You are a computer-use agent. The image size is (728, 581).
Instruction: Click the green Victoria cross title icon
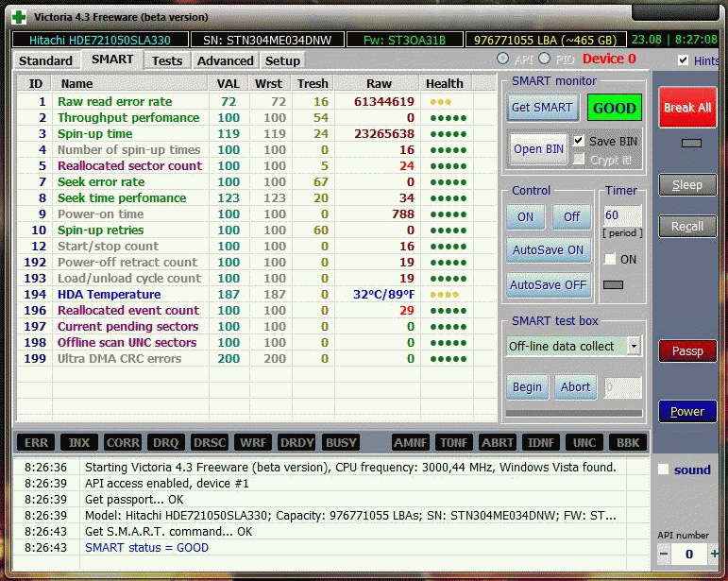coord(16,16)
